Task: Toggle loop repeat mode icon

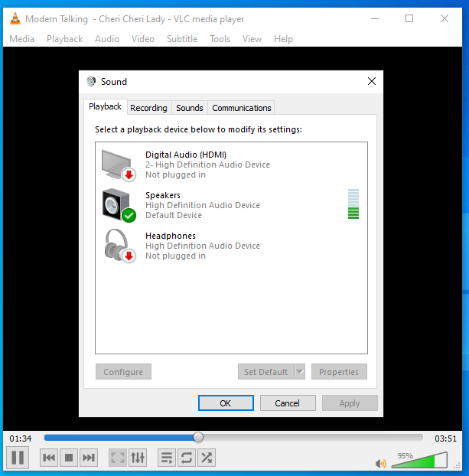Action: (187, 458)
